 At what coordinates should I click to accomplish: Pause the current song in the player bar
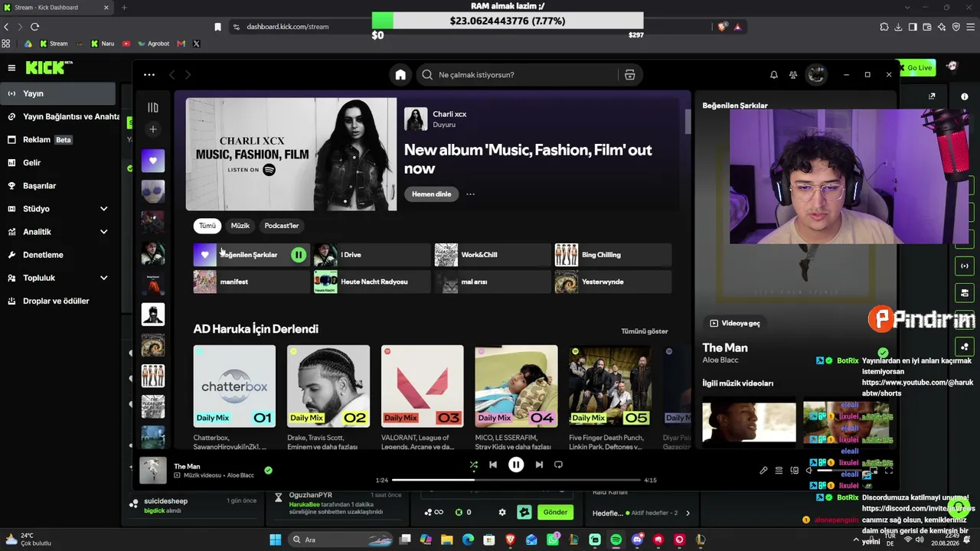click(516, 465)
